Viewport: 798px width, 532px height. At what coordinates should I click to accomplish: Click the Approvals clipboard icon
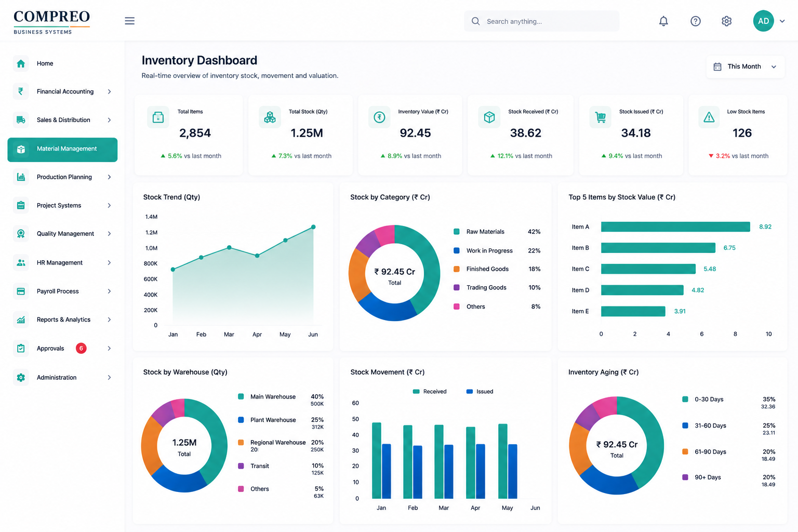point(21,348)
